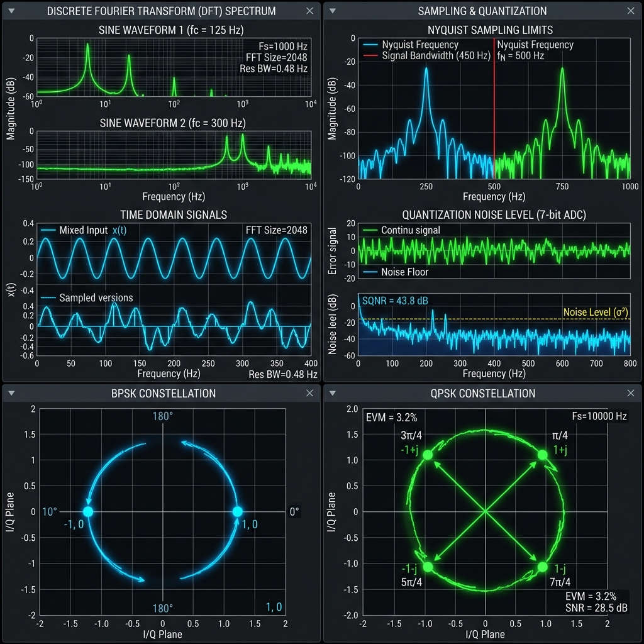The width and height of the screenshot is (644, 644).
Task: Click the blue spectral peak at 250 Hz
Action: (426, 70)
